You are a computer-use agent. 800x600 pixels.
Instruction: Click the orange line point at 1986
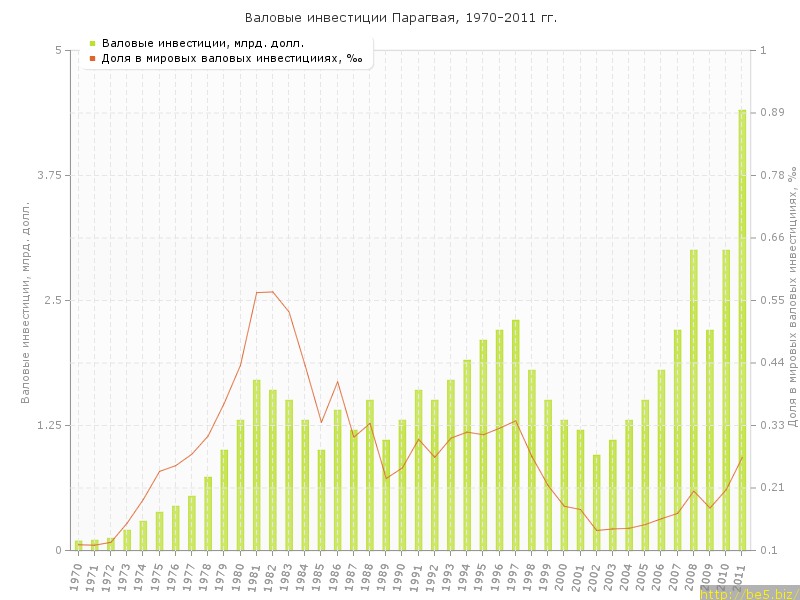tap(338, 381)
